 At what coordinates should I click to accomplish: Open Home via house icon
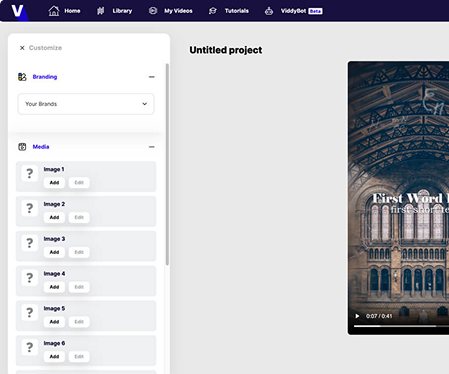pyautogui.click(x=54, y=11)
